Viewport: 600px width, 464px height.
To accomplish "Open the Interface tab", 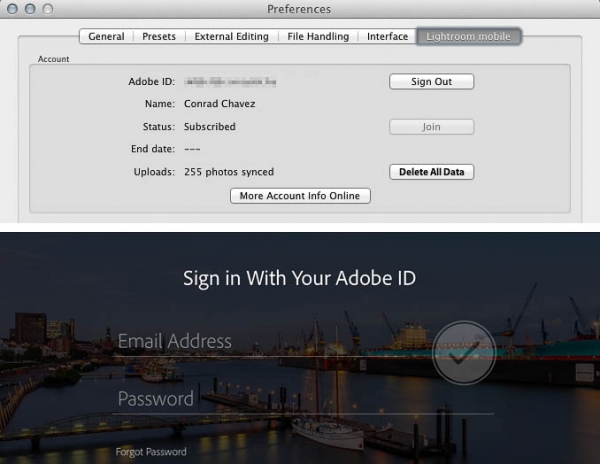I will coord(387,37).
